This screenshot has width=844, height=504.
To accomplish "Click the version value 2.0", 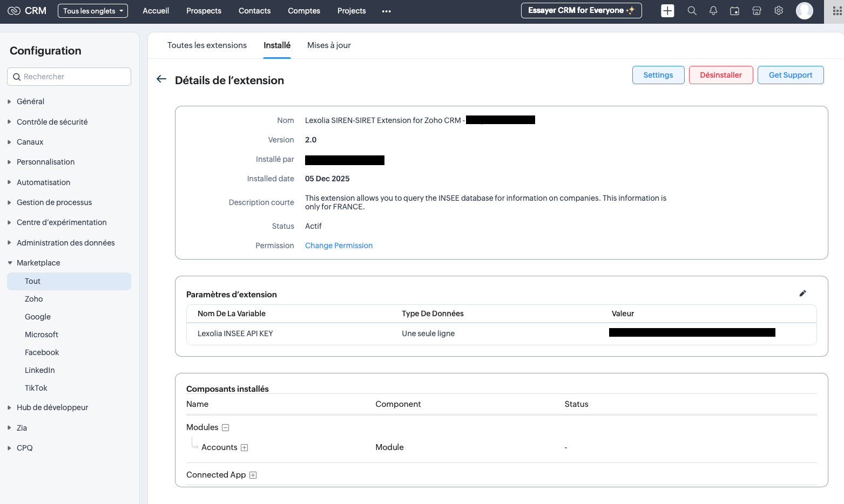I will (x=311, y=140).
